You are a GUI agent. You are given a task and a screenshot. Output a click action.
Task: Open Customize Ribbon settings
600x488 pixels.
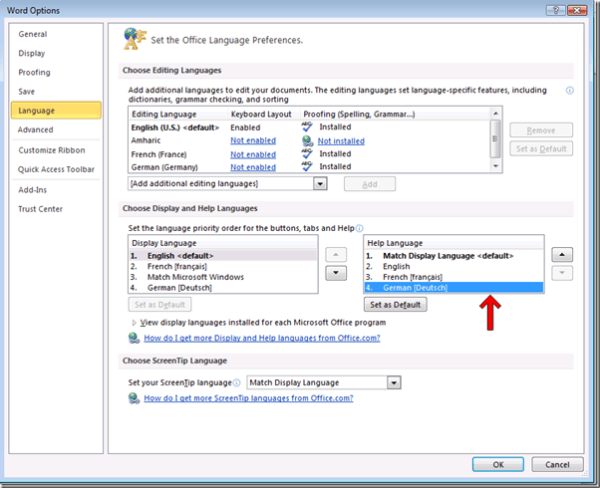click(56, 150)
